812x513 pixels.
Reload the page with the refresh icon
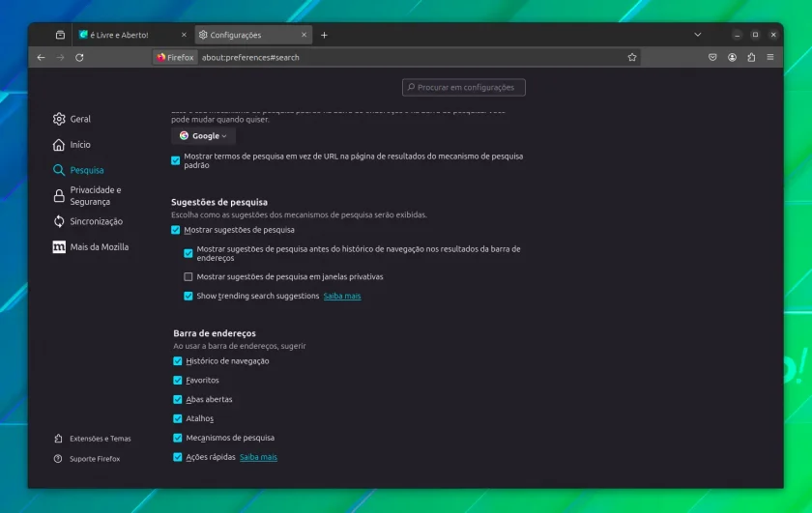[x=79, y=57]
